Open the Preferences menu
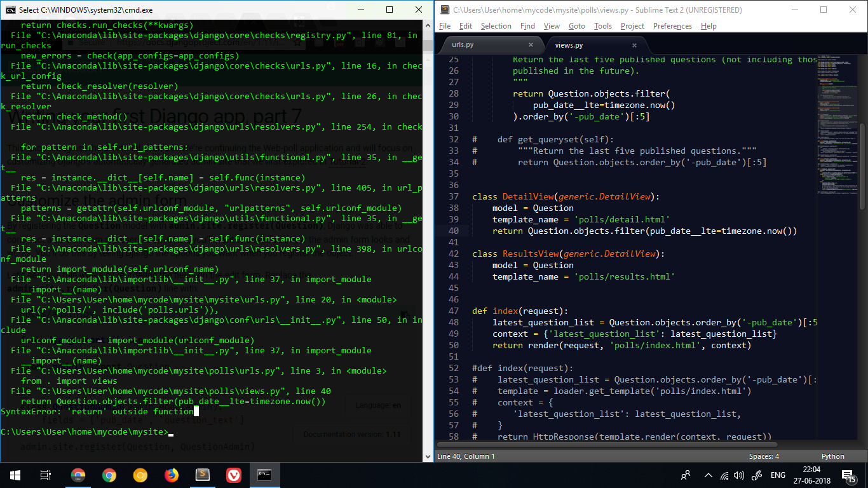The height and width of the screenshot is (488, 868). point(672,26)
